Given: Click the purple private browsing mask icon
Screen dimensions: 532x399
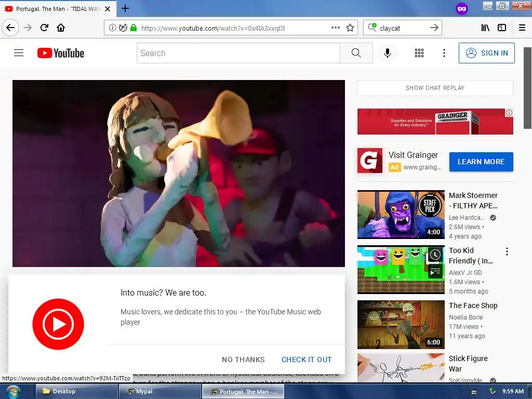Looking at the screenshot, I should pyautogui.click(x=461, y=9).
